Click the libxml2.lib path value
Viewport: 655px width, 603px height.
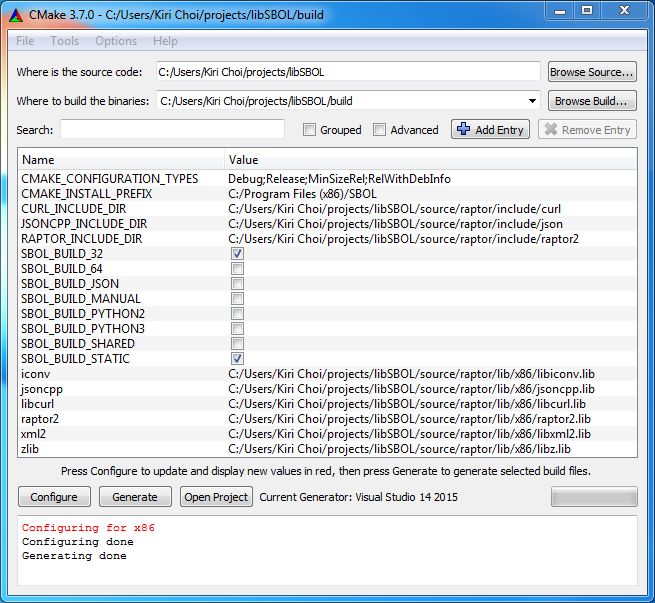coord(409,434)
